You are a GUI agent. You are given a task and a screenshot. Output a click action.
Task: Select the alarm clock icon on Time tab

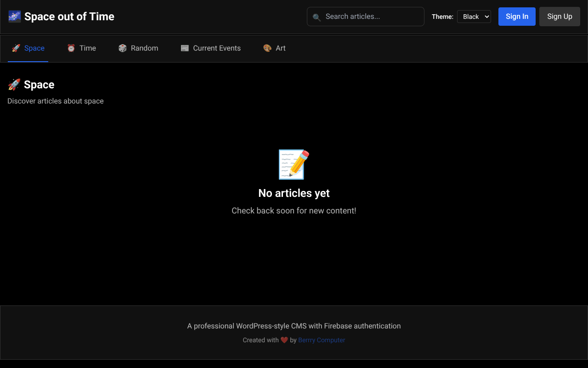click(x=71, y=48)
